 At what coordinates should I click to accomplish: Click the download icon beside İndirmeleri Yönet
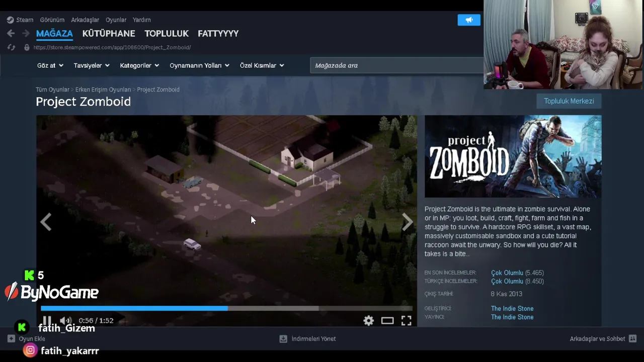283,339
